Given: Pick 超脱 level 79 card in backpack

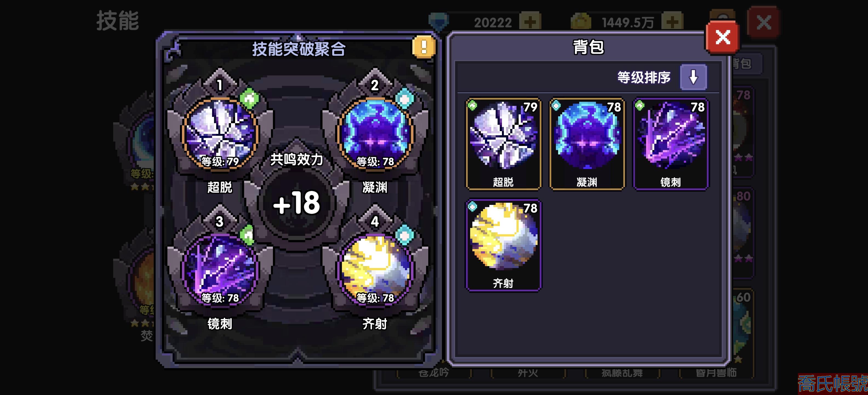Looking at the screenshot, I should point(503,144).
